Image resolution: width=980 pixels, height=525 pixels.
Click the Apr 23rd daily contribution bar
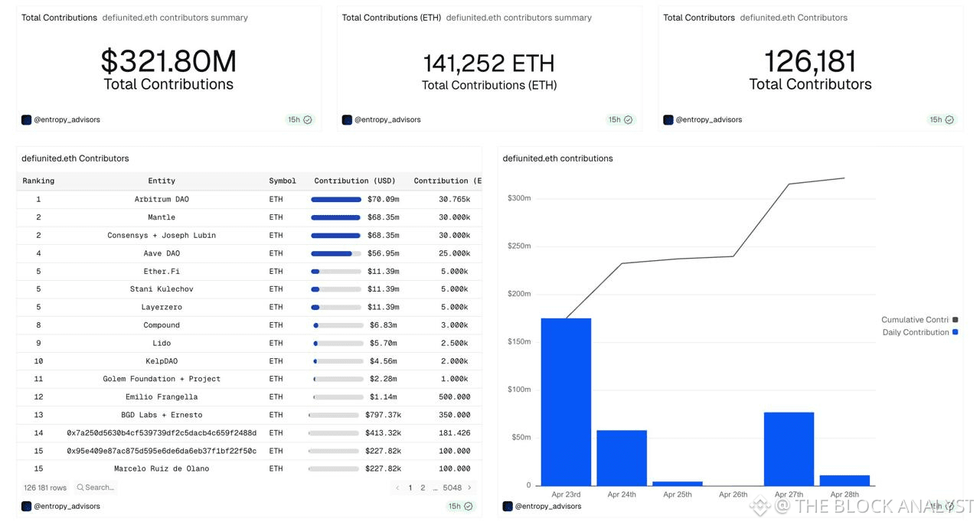566,402
